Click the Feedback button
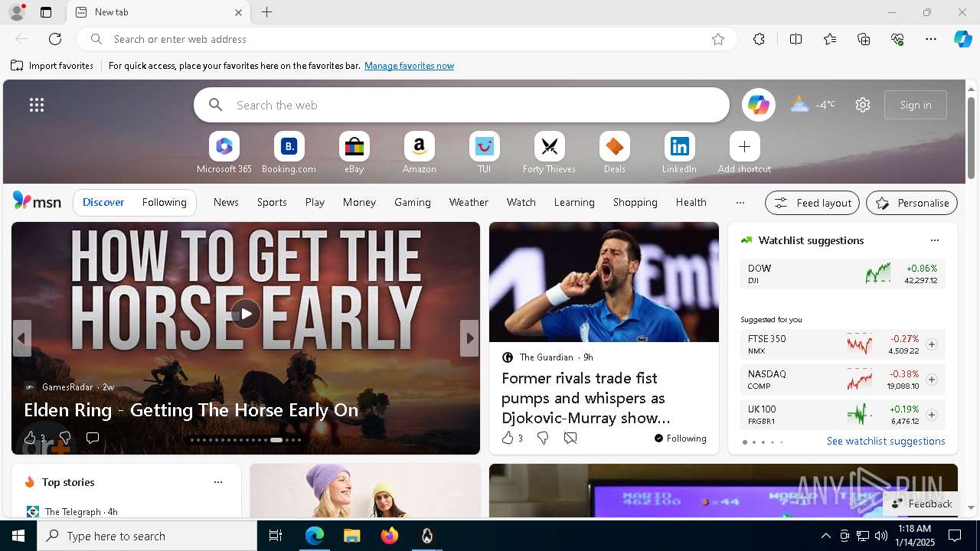The image size is (980, 551). (922, 504)
